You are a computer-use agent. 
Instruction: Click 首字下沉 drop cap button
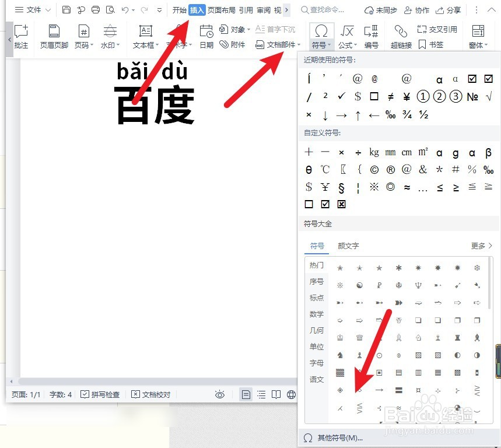pyautogui.click(x=275, y=29)
